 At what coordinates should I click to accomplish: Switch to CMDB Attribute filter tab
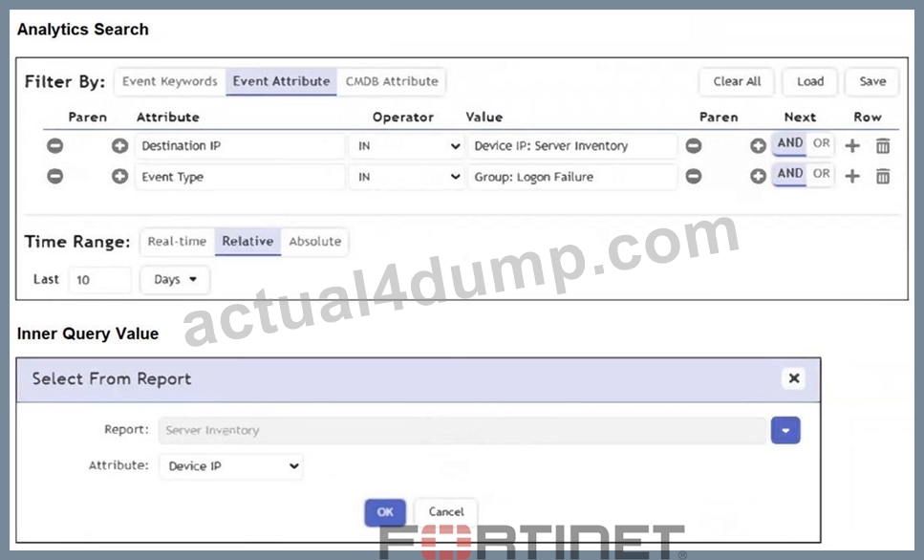tap(391, 81)
